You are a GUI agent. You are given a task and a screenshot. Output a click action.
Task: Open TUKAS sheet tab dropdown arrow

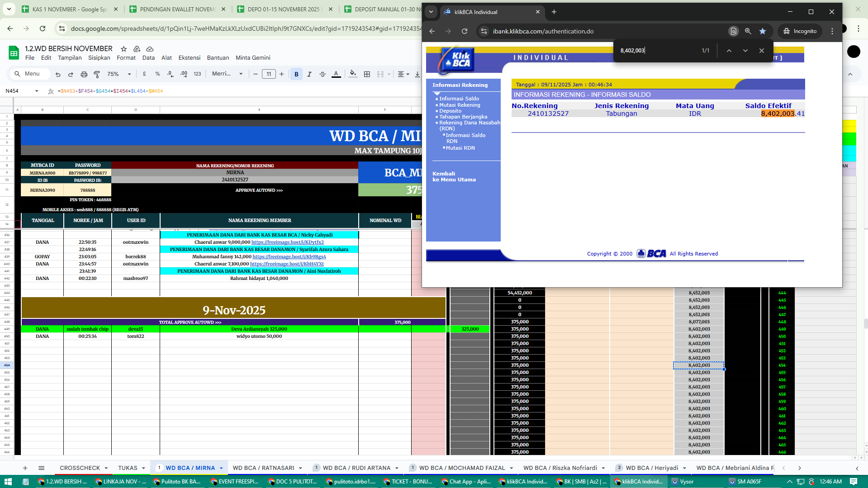click(x=143, y=468)
